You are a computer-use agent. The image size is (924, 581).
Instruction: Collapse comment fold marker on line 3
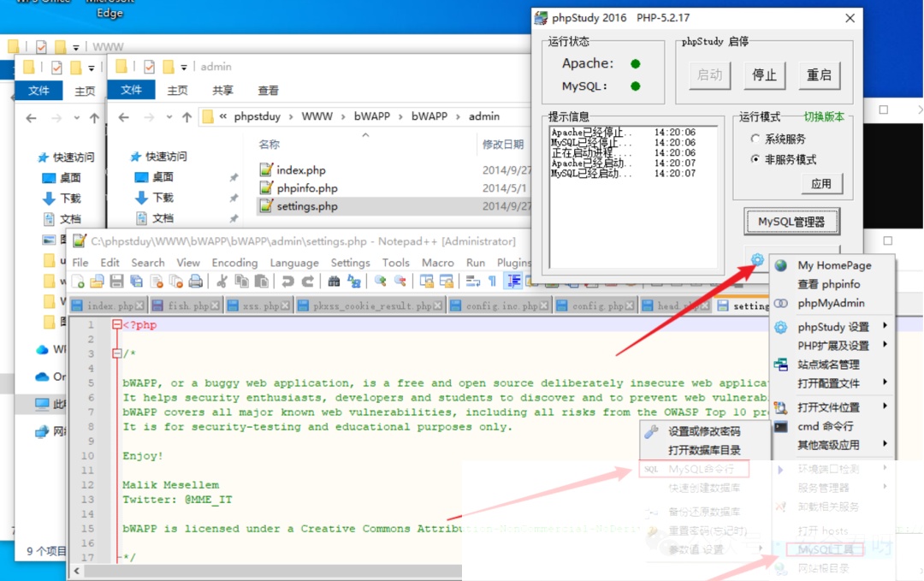[x=116, y=353]
